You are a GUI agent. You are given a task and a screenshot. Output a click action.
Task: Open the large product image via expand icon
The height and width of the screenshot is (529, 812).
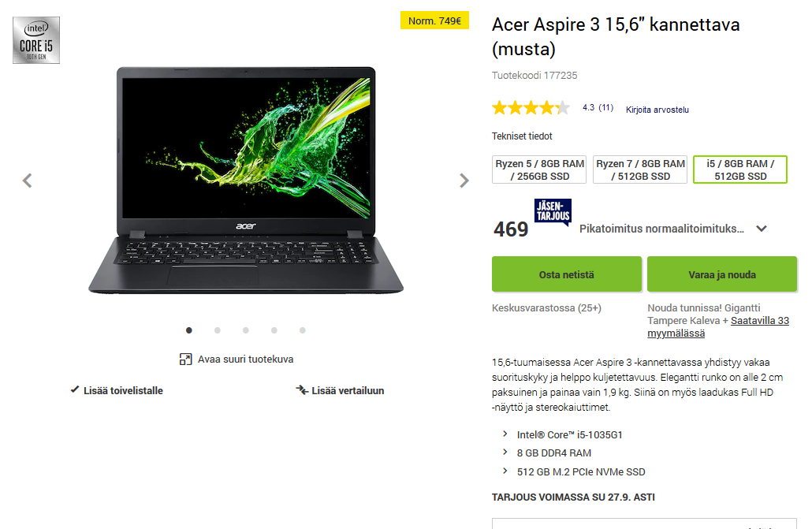click(x=185, y=359)
